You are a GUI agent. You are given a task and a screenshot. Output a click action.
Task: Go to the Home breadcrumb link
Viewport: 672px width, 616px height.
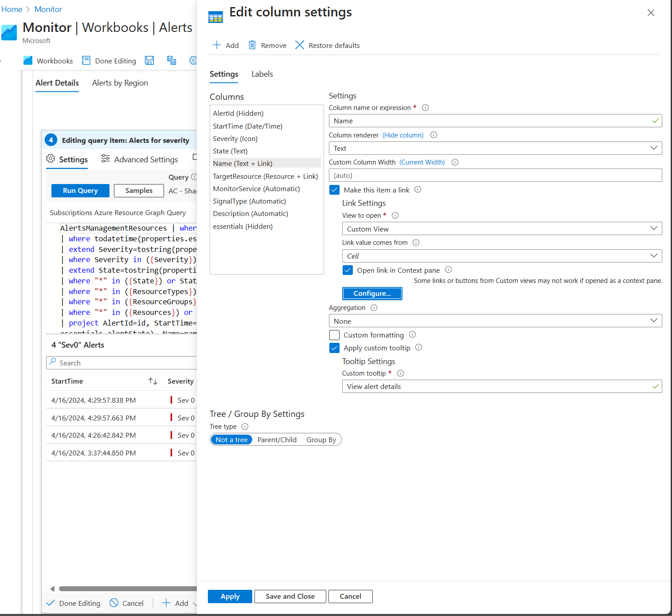(x=12, y=9)
